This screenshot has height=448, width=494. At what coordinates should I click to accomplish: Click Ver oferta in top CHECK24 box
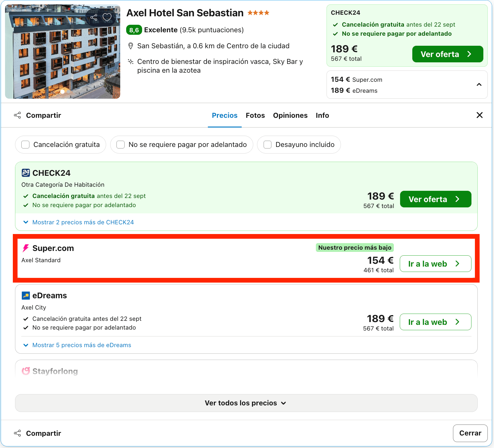pyautogui.click(x=448, y=54)
